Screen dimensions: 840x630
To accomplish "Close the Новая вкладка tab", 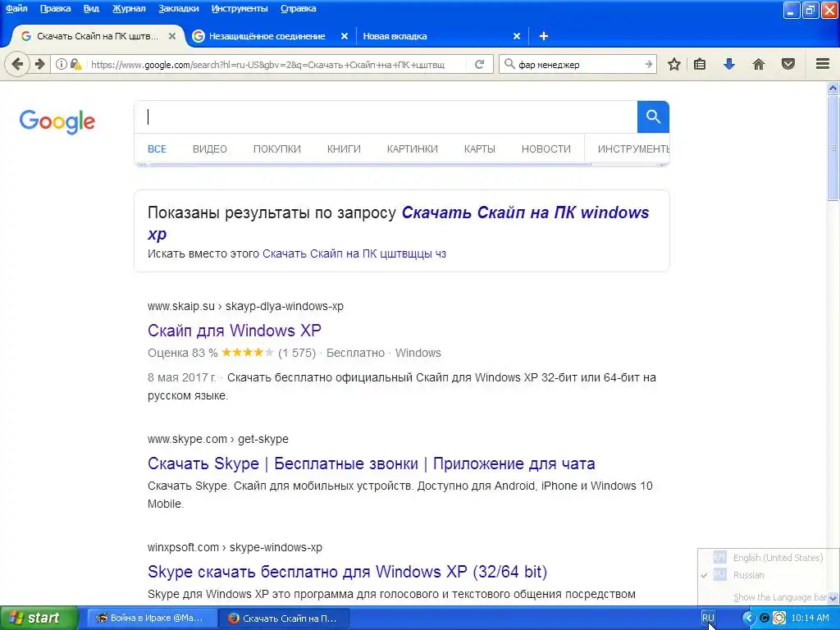I will tap(517, 36).
